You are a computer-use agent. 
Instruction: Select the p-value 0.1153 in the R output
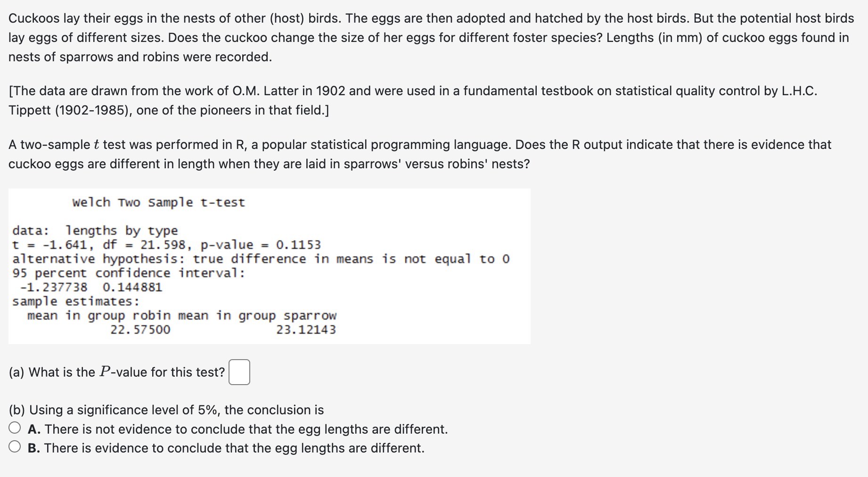point(298,244)
